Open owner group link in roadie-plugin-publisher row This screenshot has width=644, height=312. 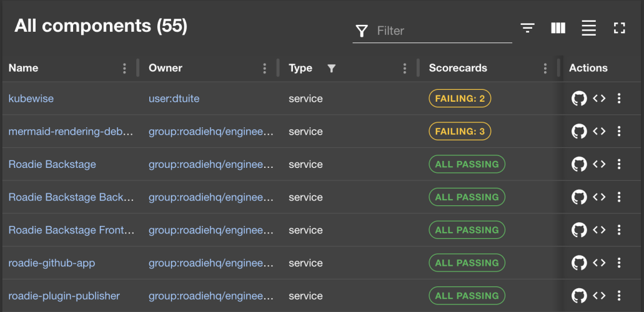coord(211,296)
